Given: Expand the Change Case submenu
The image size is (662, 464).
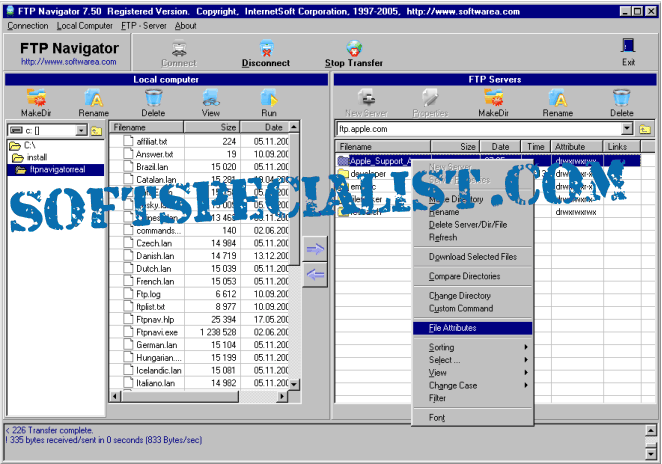Looking at the screenshot, I should [x=472, y=385].
